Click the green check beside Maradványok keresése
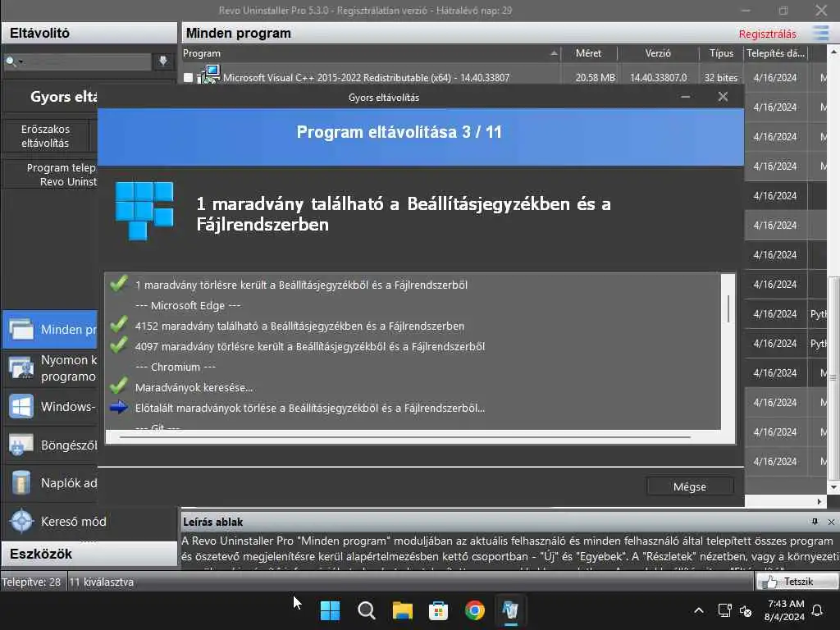840x630 pixels. tap(118, 386)
